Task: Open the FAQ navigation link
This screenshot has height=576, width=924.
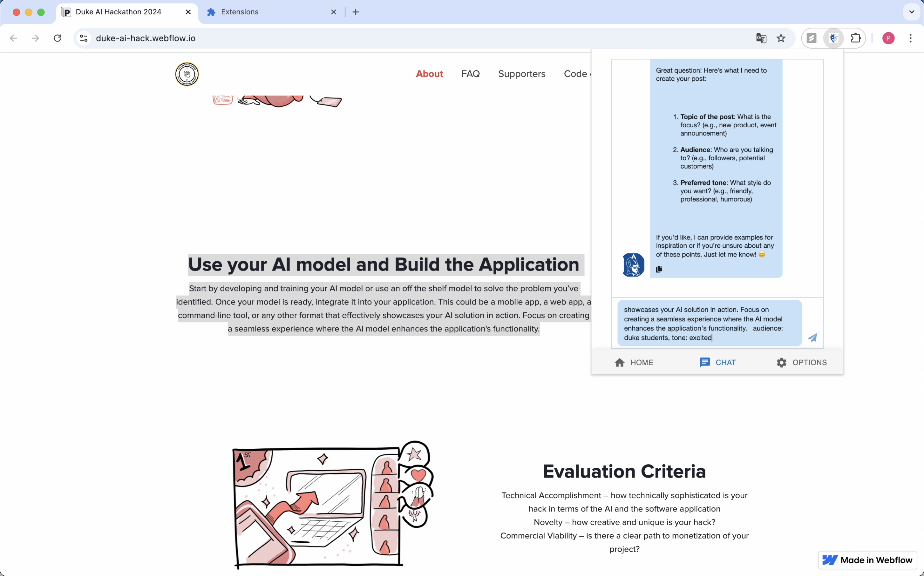Action: point(470,74)
